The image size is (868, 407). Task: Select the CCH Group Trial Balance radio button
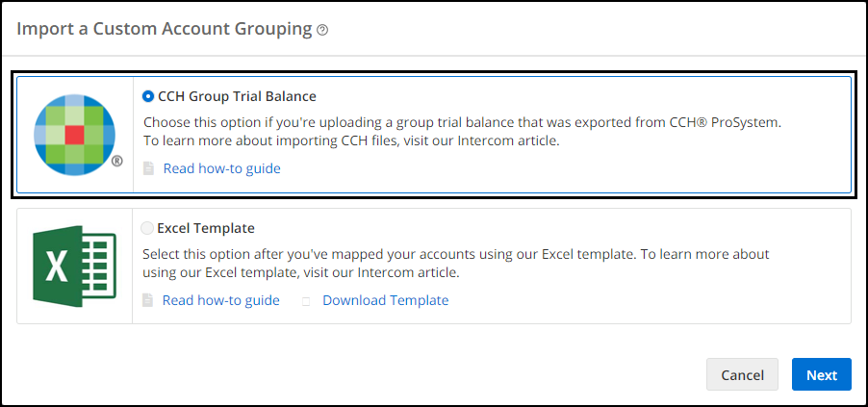148,96
